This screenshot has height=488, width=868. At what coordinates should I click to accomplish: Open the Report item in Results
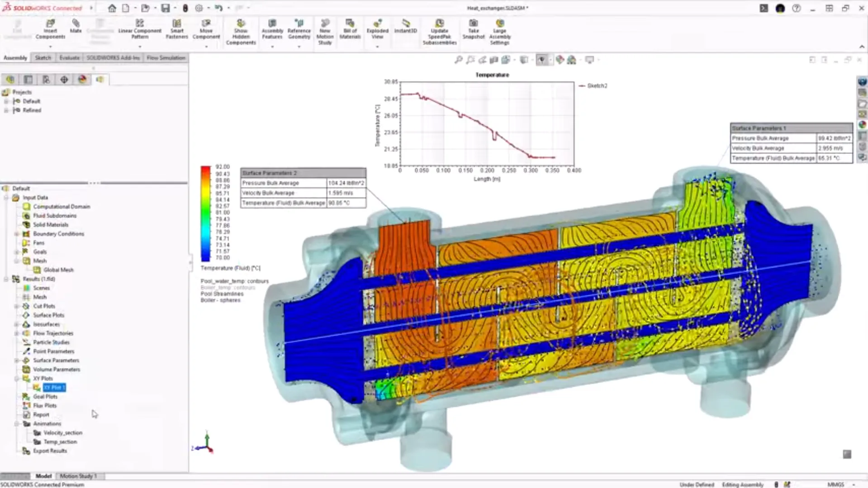click(41, 415)
